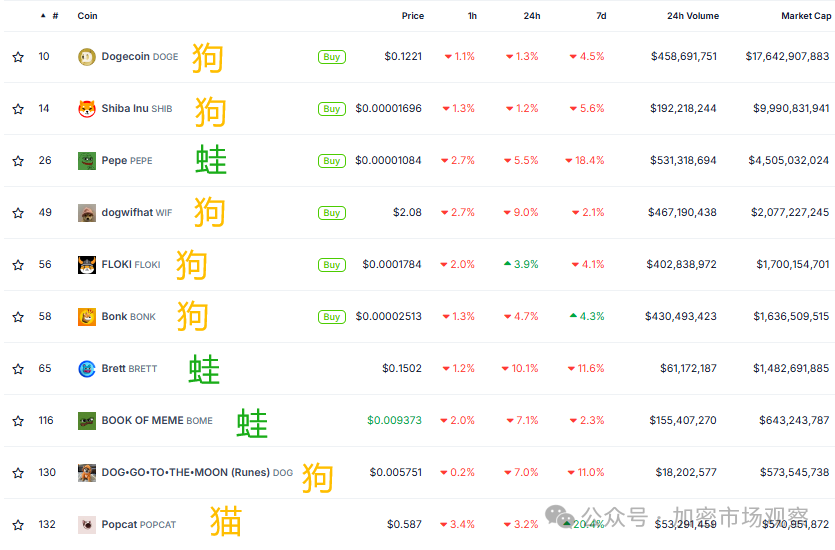Sort by rank using # column arrow
Image resolution: width=835 pixels, height=550 pixels.
tap(44, 16)
